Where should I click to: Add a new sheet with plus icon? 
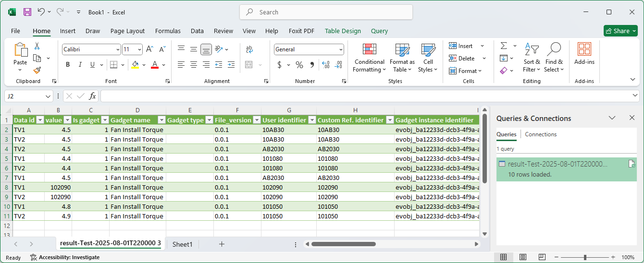click(x=222, y=244)
